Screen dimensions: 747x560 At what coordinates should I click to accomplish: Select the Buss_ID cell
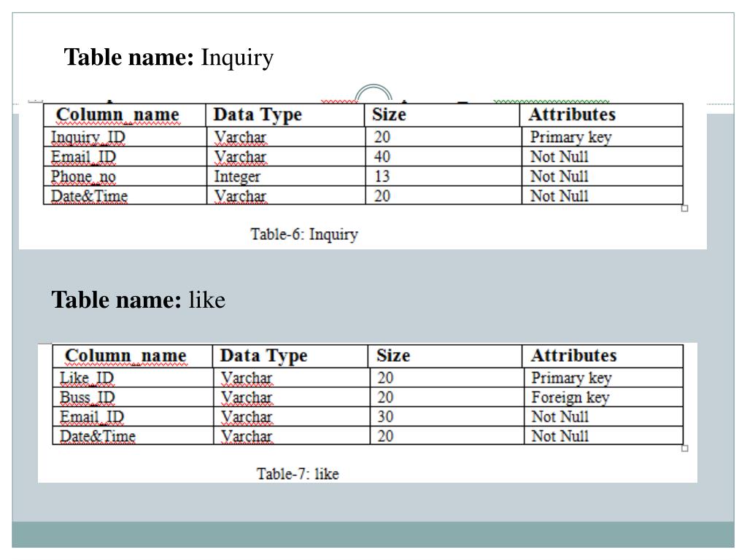pyautogui.click(x=133, y=397)
